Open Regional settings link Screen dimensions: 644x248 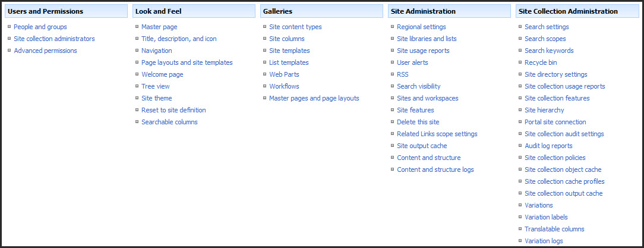pos(421,27)
